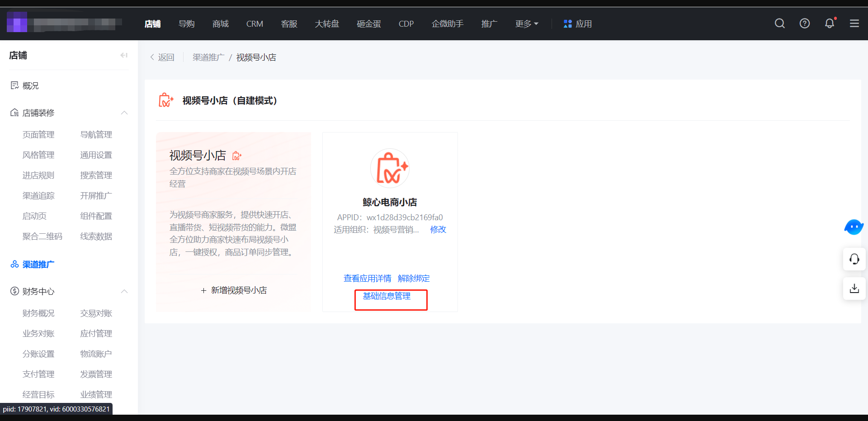Open 线索数据 in sidebar

[x=96, y=236]
